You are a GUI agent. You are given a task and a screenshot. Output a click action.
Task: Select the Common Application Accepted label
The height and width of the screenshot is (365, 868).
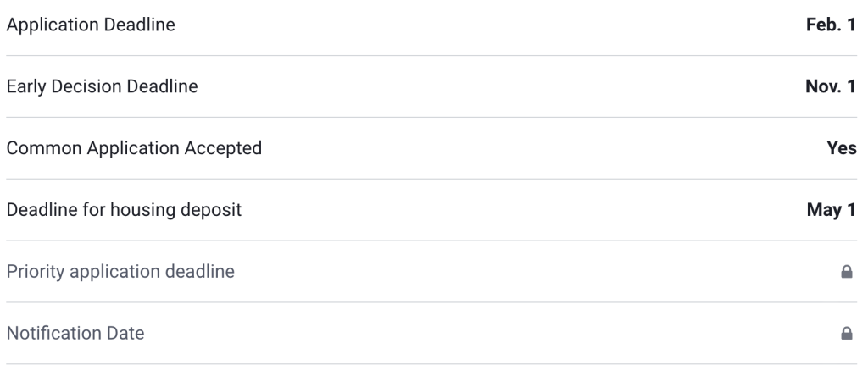coord(134,148)
